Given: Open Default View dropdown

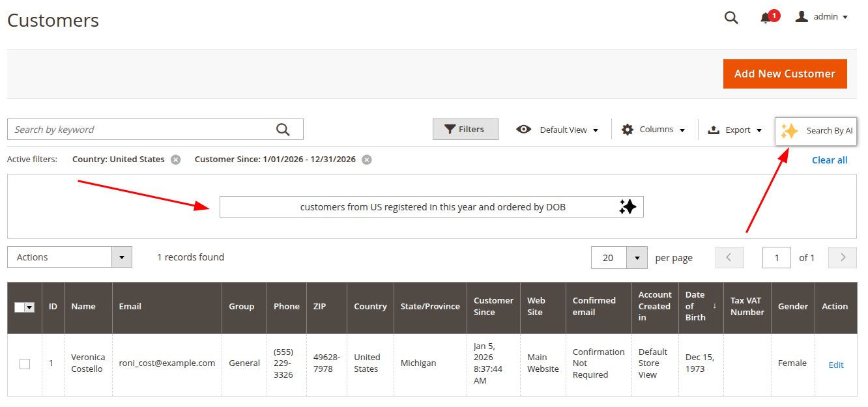Looking at the screenshot, I should [x=557, y=130].
